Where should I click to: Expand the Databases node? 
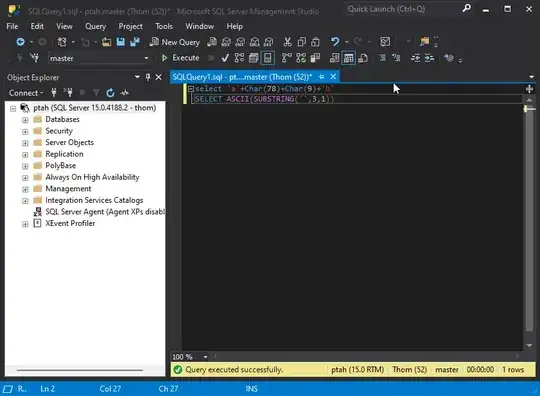pos(25,120)
